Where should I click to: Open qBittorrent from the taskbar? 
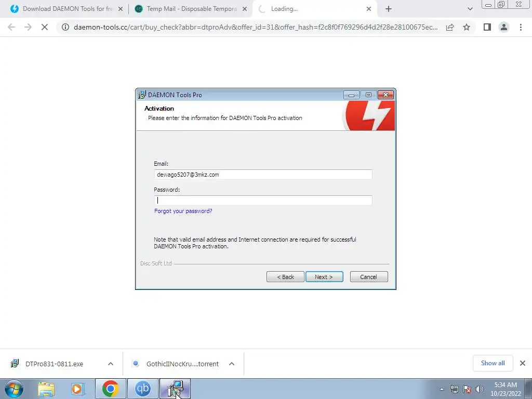142,389
